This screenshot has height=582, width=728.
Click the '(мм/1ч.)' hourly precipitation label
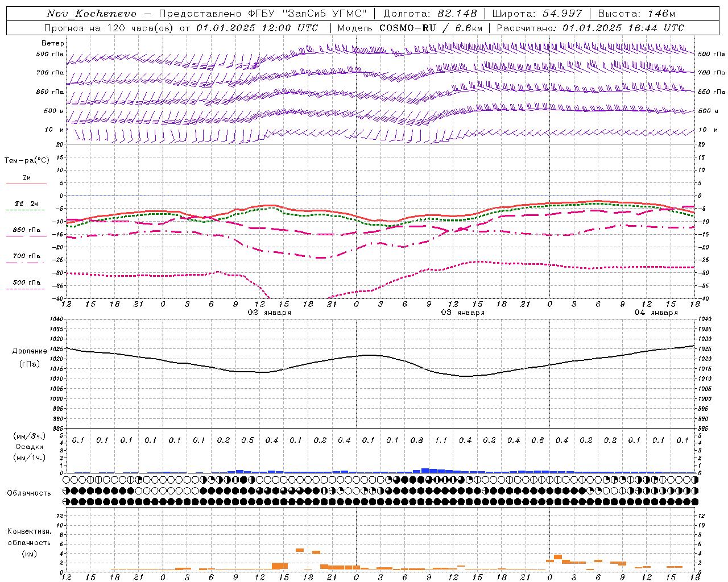coord(30,458)
